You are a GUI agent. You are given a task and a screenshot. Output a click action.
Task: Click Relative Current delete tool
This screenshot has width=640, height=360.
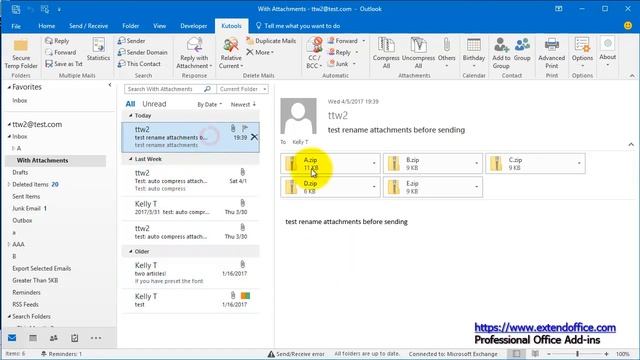(x=231, y=53)
